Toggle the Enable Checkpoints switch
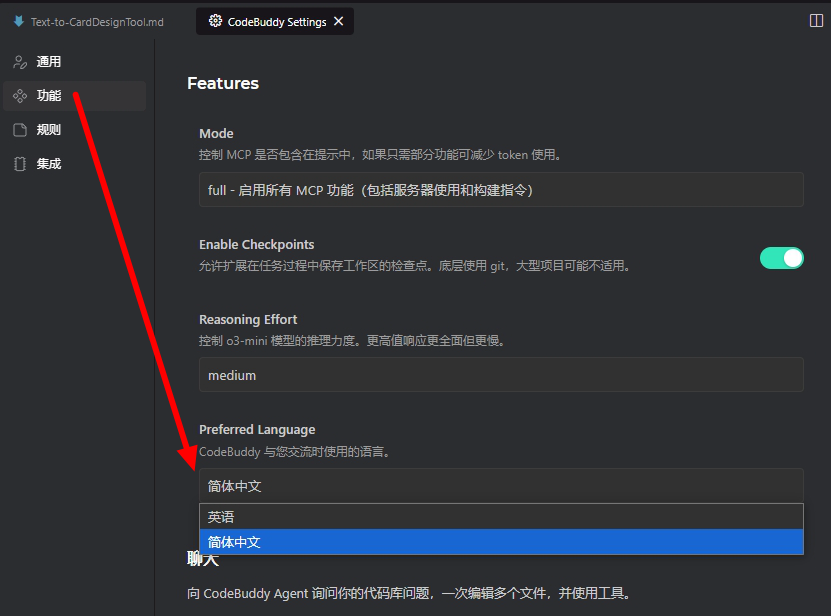This screenshot has width=831, height=616. (781, 258)
